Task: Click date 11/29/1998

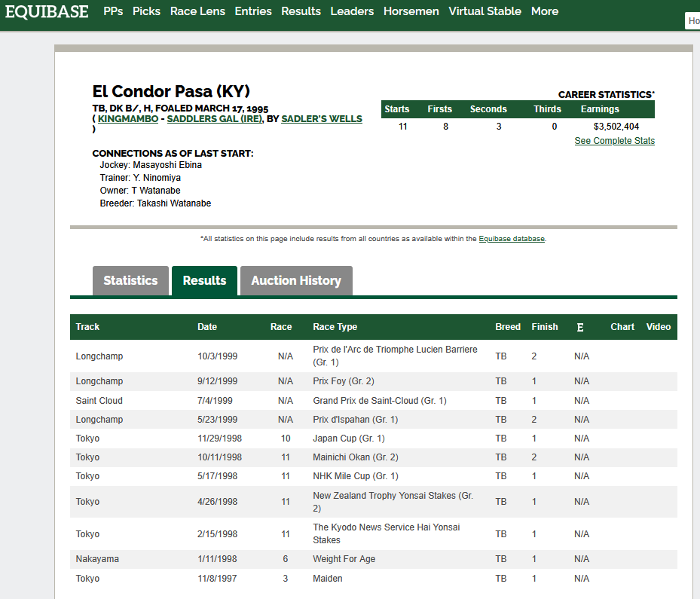Action: click(219, 439)
